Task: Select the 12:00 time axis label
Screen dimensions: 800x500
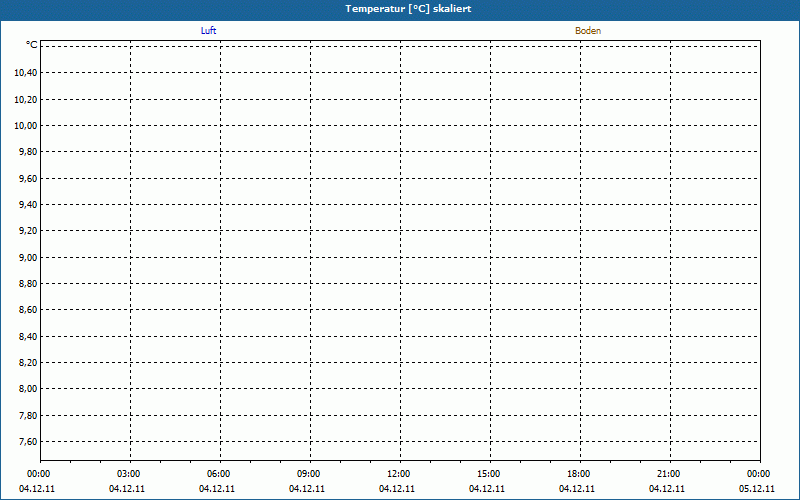Action: [399, 474]
